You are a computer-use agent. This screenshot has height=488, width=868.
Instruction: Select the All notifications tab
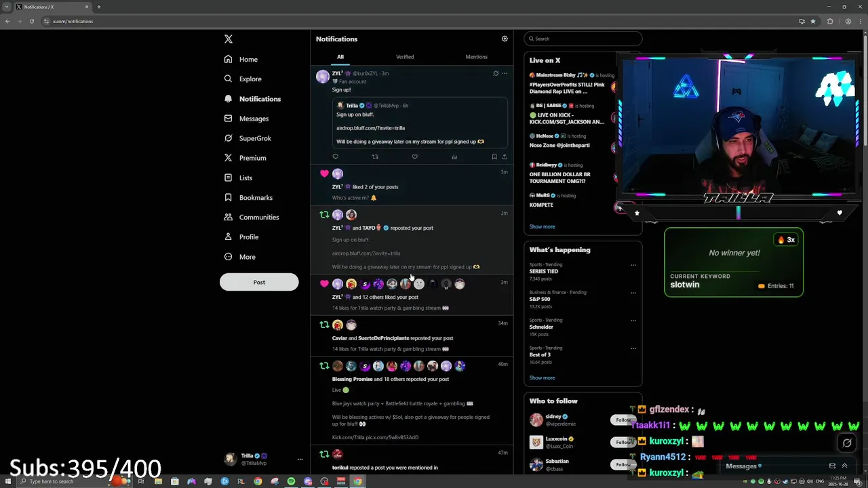pos(340,57)
